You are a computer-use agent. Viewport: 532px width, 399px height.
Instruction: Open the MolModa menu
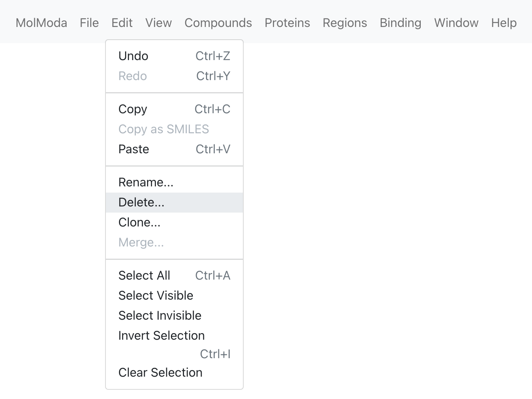tap(41, 23)
